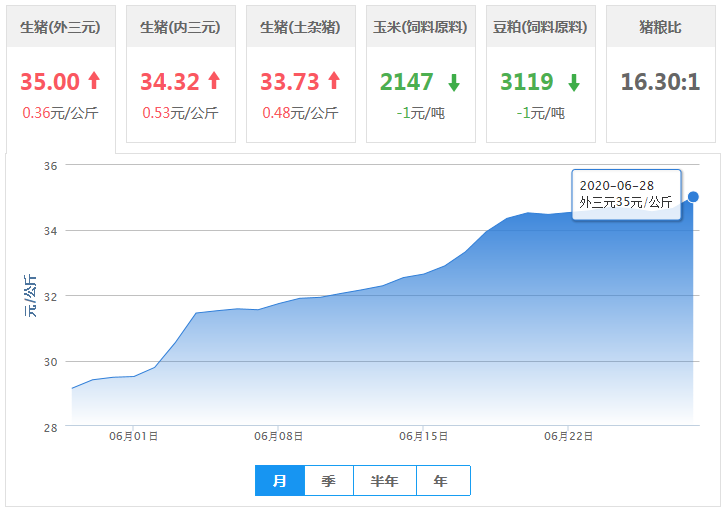Click the green down arrow beside 2147

point(454,82)
